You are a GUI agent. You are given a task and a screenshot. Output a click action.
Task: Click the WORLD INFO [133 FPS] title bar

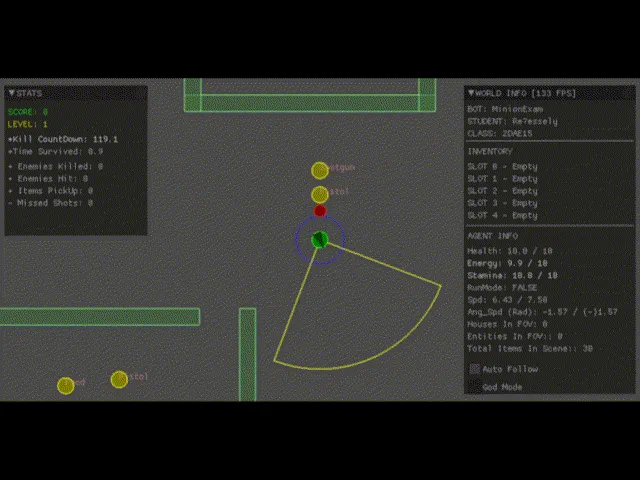tap(550, 93)
